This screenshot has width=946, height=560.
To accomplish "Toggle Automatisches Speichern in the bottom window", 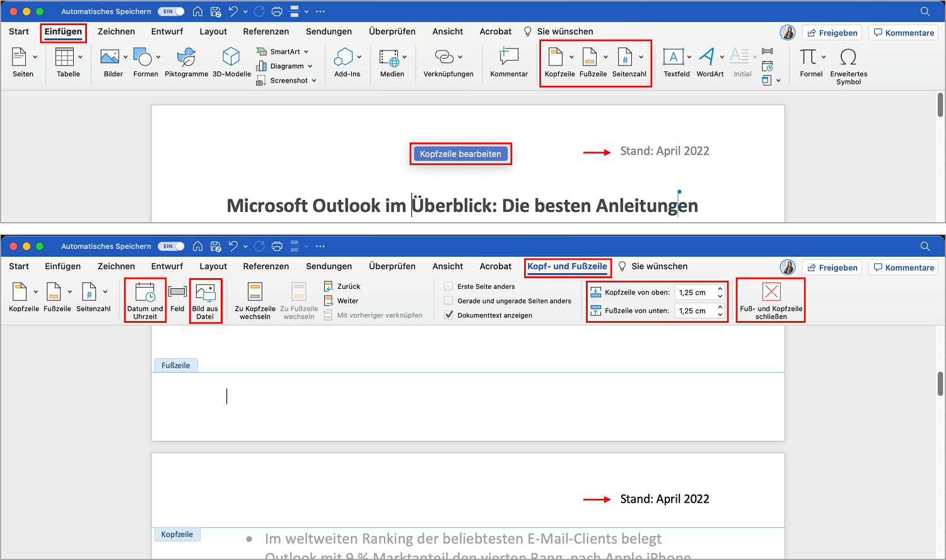I will click(171, 246).
